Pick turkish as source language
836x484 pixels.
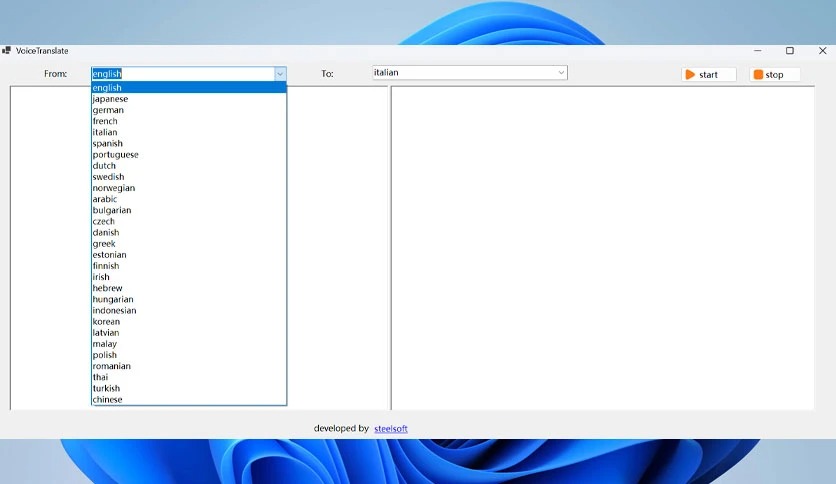pyautogui.click(x=189, y=388)
